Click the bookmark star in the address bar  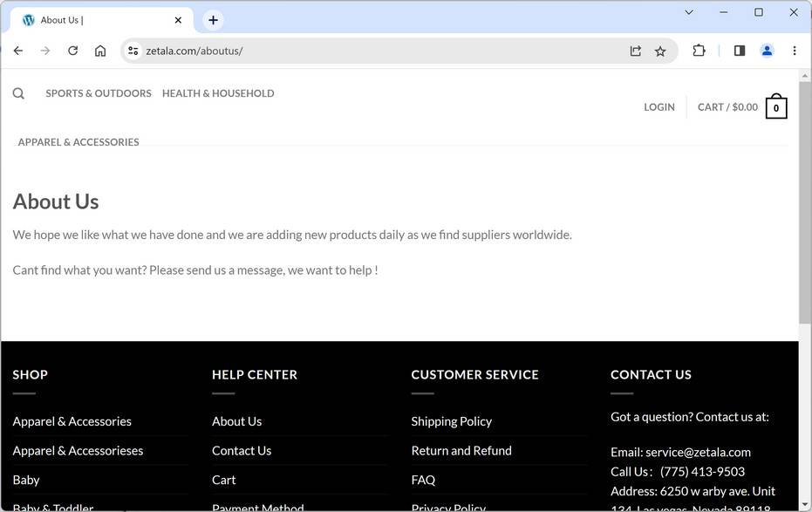(x=660, y=51)
